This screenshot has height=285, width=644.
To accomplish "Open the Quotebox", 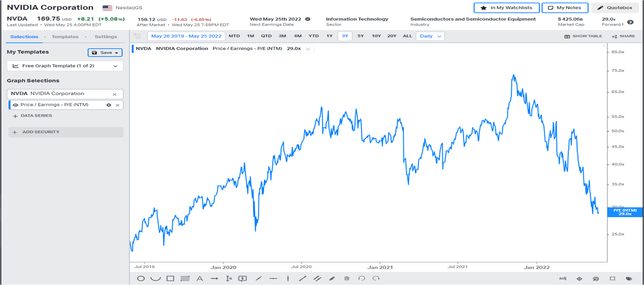I will click(x=615, y=8).
